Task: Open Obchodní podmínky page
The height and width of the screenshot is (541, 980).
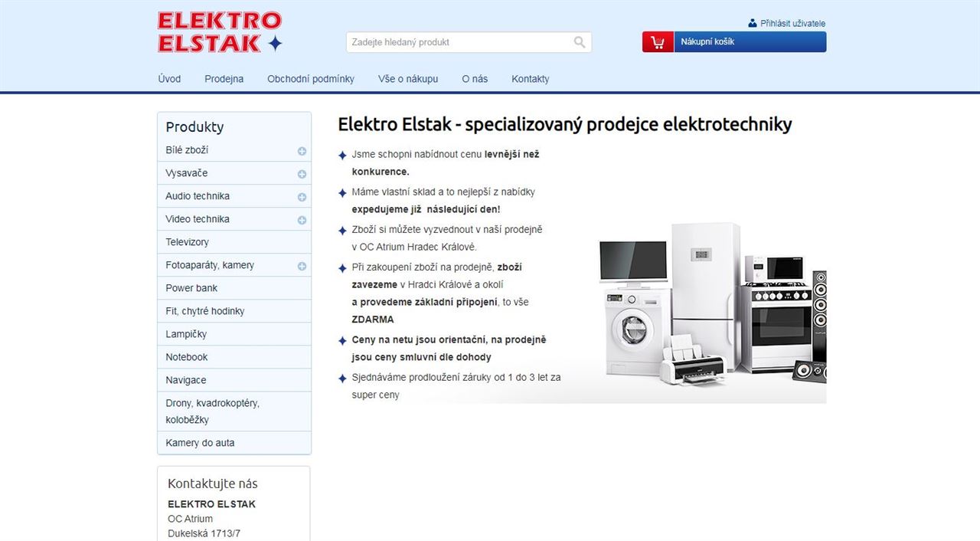Action: pyautogui.click(x=311, y=79)
